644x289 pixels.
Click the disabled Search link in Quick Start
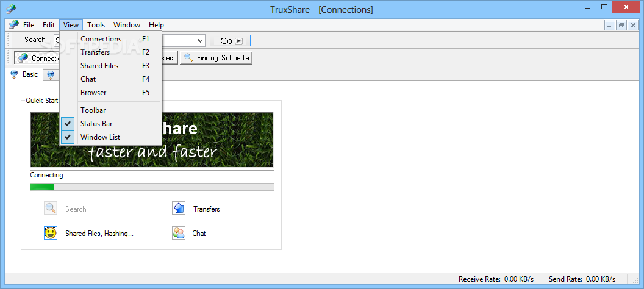tap(76, 209)
